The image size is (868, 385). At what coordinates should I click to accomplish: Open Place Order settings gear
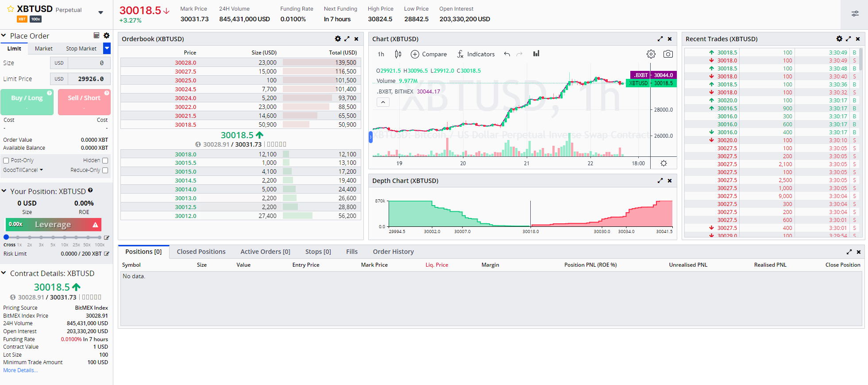click(106, 35)
